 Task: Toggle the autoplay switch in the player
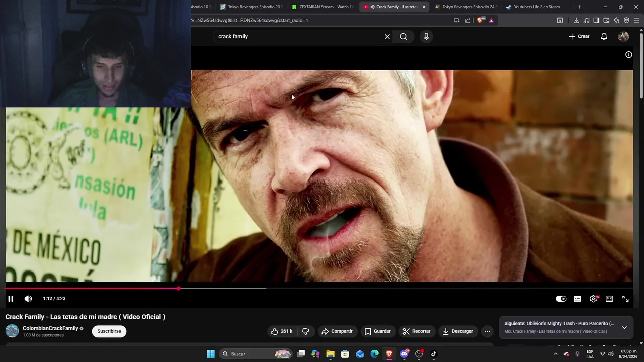(x=561, y=299)
